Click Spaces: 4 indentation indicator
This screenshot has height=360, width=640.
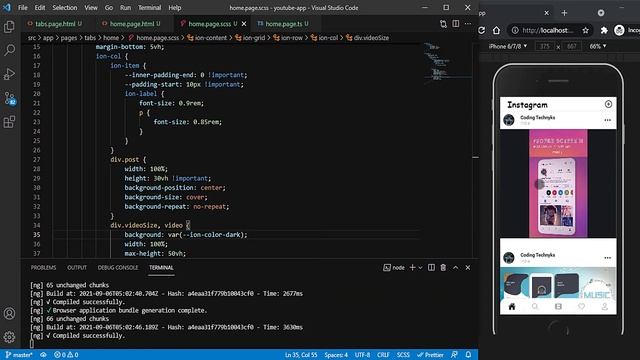click(x=336, y=355)
